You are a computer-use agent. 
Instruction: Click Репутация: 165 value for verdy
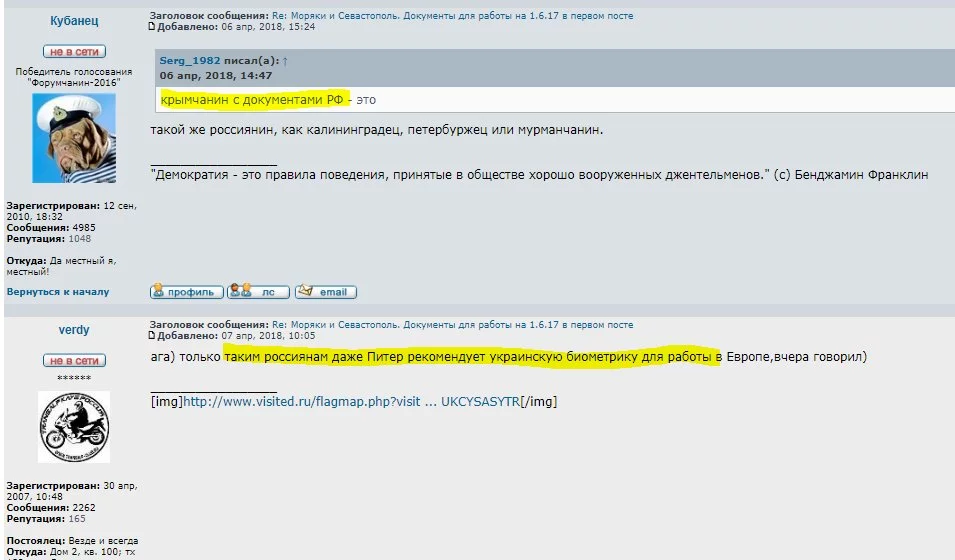tap(77, 519)
